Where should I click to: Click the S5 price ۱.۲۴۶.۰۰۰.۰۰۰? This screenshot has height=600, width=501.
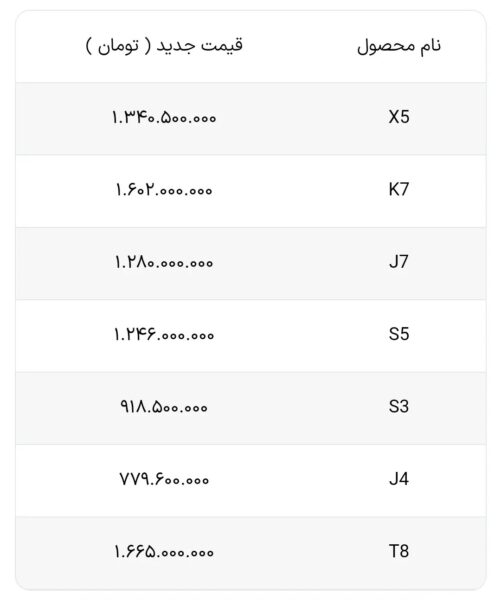164,334
